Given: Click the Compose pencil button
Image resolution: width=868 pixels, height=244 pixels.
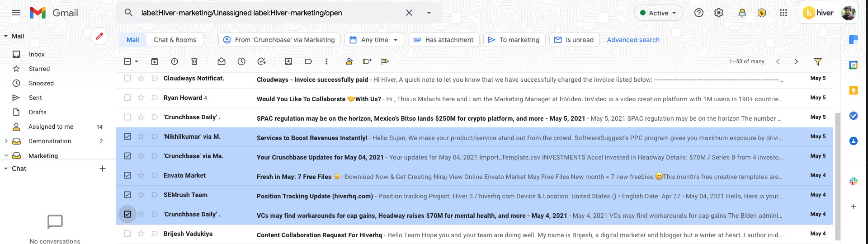Looking at the screenshot, I should pyautogui.click(x=99, y=36).
